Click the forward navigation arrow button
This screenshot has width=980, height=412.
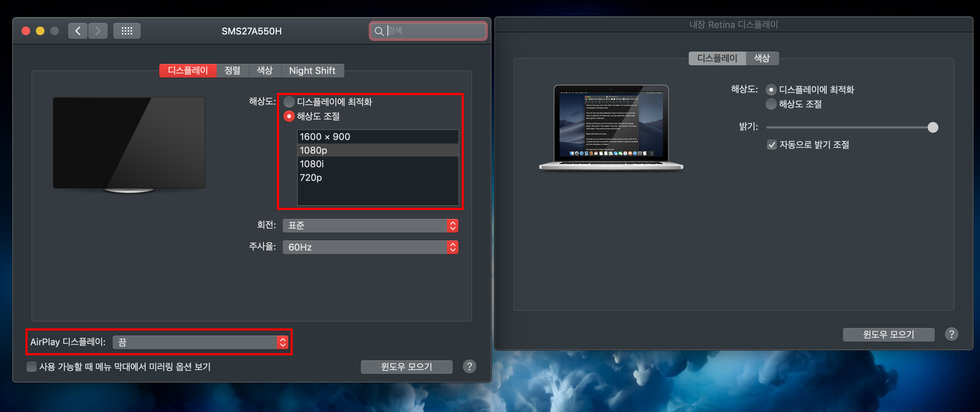98,31
